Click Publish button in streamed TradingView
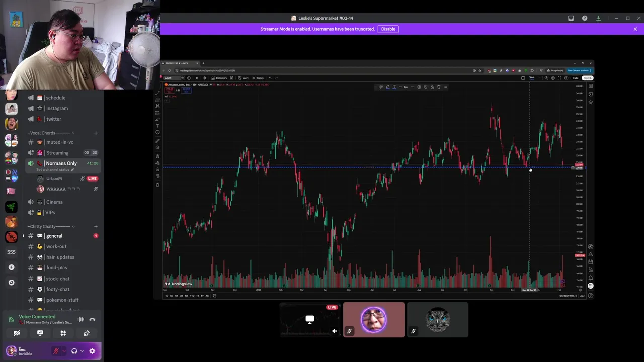Screen dimensions: 644x362 [587, 78]
